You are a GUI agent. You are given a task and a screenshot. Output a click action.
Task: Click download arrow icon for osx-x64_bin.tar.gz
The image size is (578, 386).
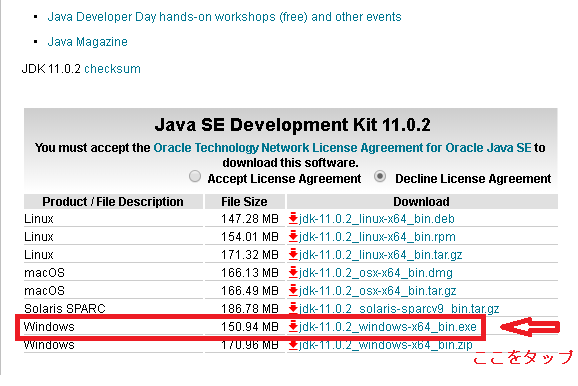click(x=293, y=291)
